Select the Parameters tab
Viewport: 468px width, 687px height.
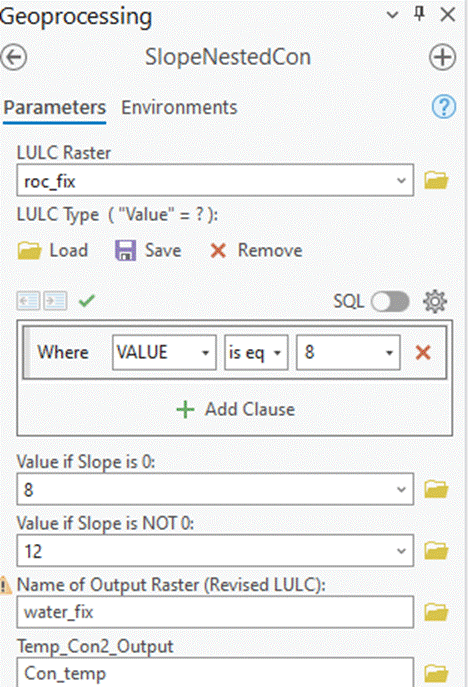click(55, 107)
